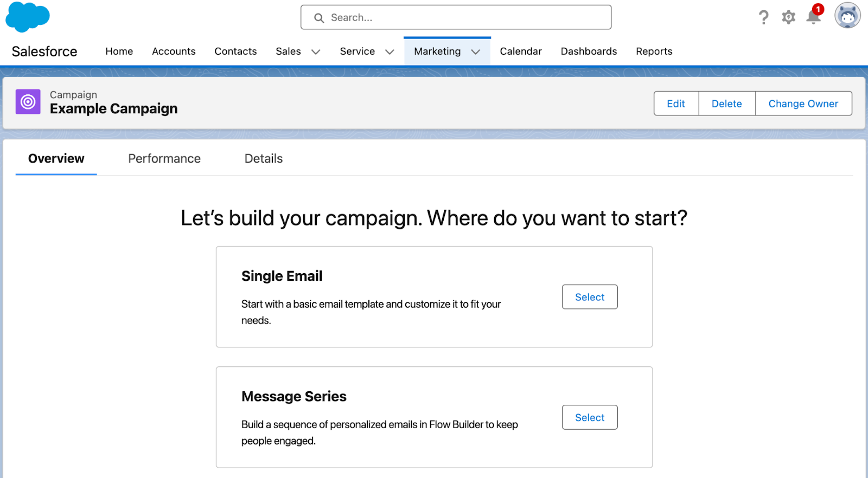Switch to the Details tab
The height and width of the screenshot is (478, 868).
264,159
